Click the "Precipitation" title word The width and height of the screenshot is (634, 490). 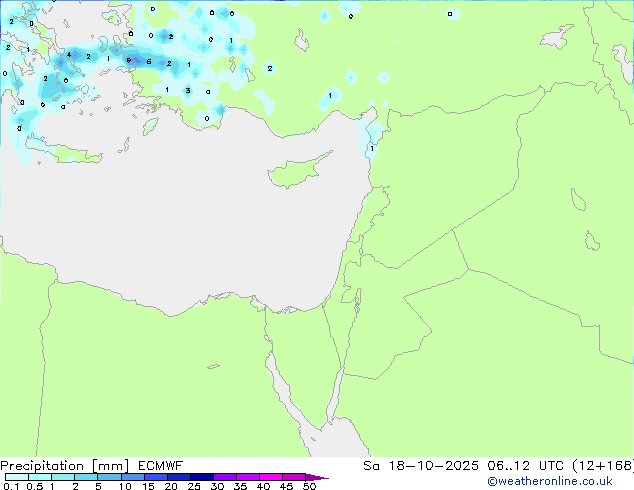[42, 466]
